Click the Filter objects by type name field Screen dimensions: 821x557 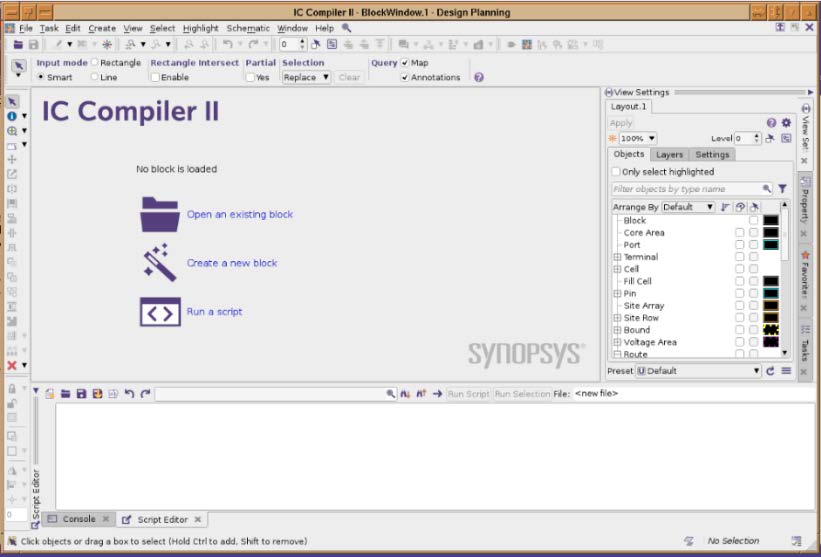pos(686,189)
